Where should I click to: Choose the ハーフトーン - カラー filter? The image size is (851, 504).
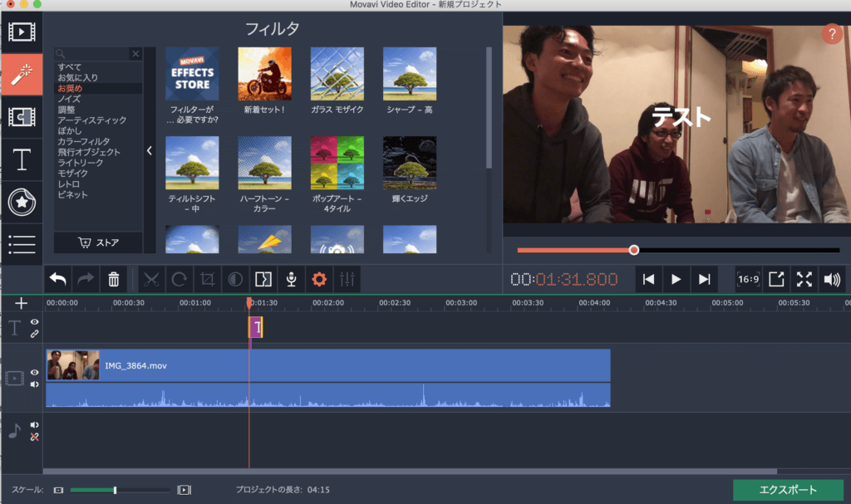[265, 163]
